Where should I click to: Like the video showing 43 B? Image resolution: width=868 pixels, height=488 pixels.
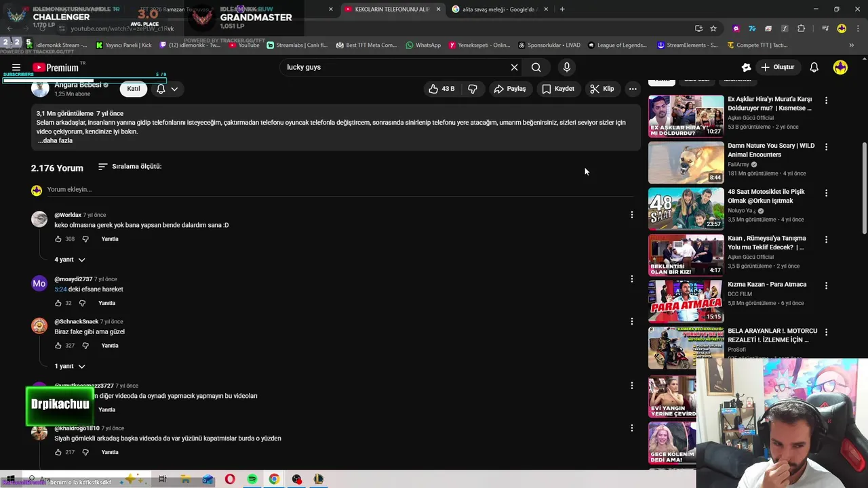441,89
